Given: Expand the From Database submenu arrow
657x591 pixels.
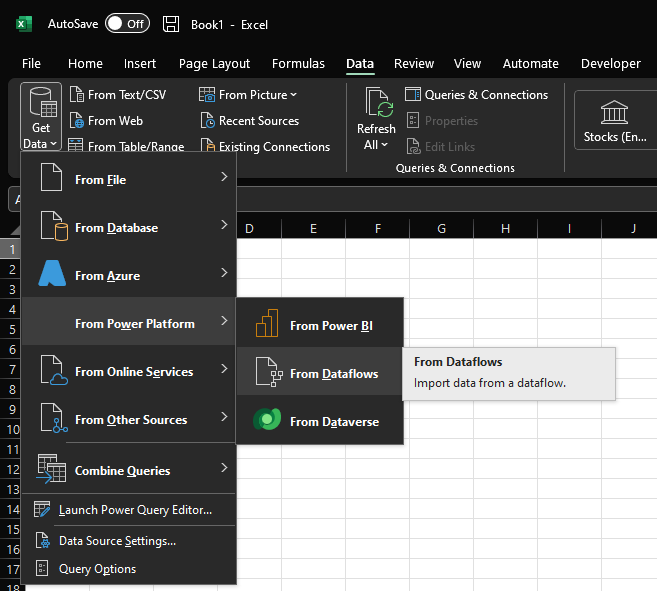Looking at the screenshot, I should (x=224, y=225).
